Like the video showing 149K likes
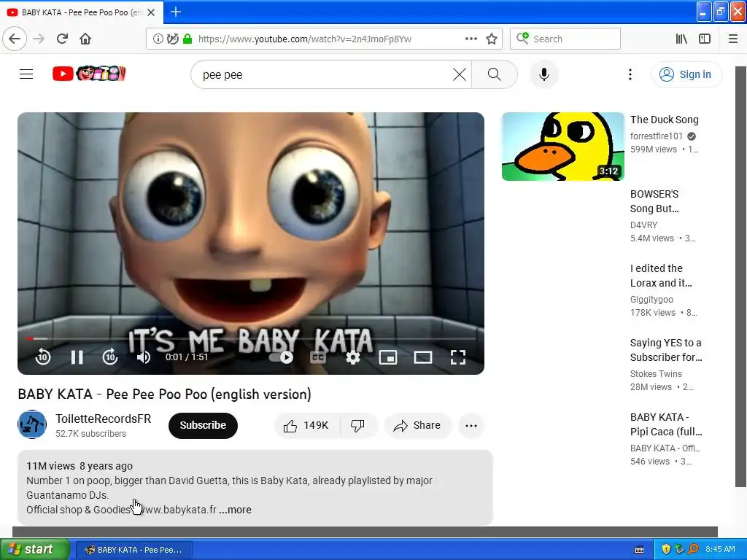The image size is (747, 560). pyautogui.click(x=307, y=425)
